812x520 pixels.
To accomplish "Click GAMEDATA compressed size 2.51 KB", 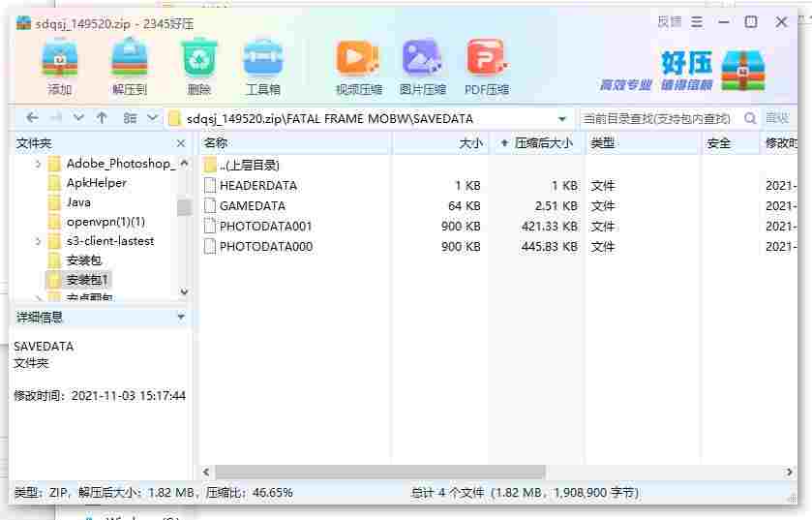I will [556, 206].
